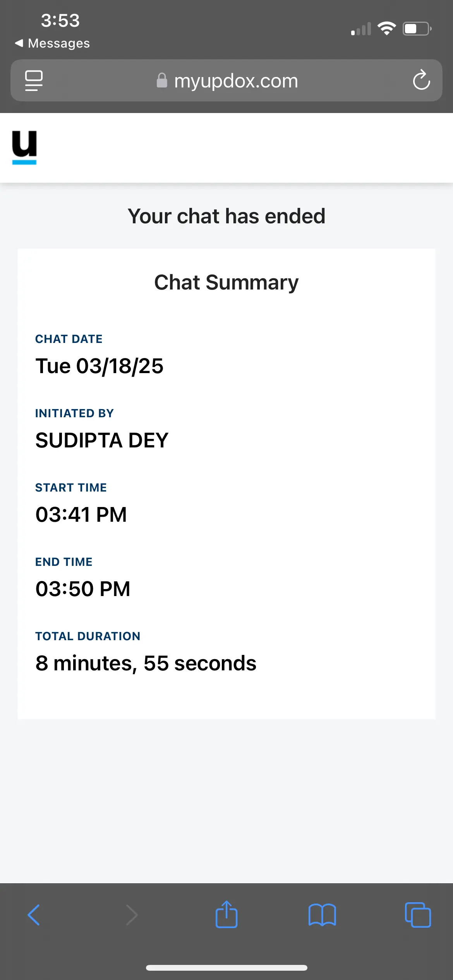Tap the status bar clock showing 3:53

60,21
